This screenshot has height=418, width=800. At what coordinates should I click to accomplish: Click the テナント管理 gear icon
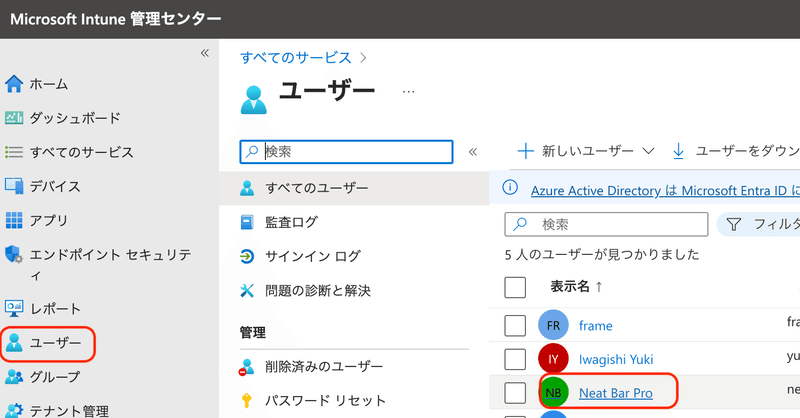[14, 410]
